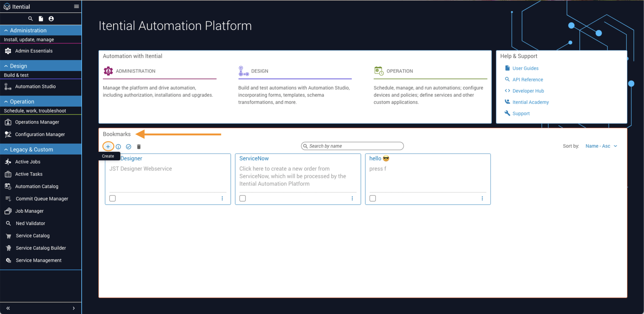The width and height of the screenshot is (644, 314).
Task: Collapse the Operation section
Action: [41, 101]
